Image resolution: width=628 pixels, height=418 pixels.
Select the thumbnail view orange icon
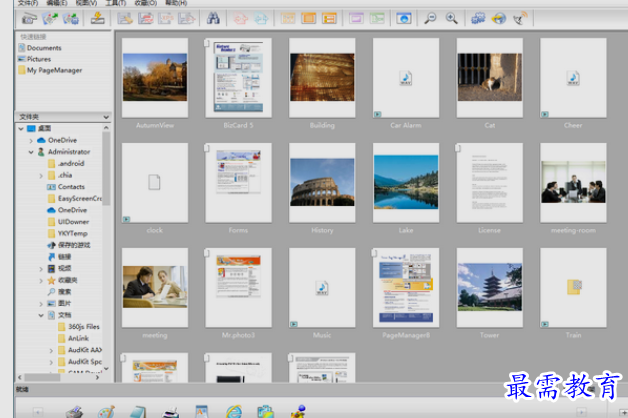coord(309,18)
